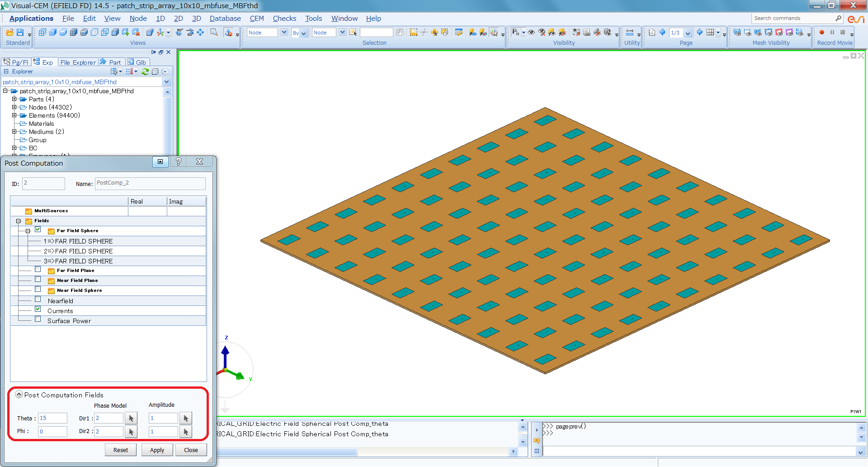
Task: Click the help question mark in Post Computation
Action: pos(179,162)
